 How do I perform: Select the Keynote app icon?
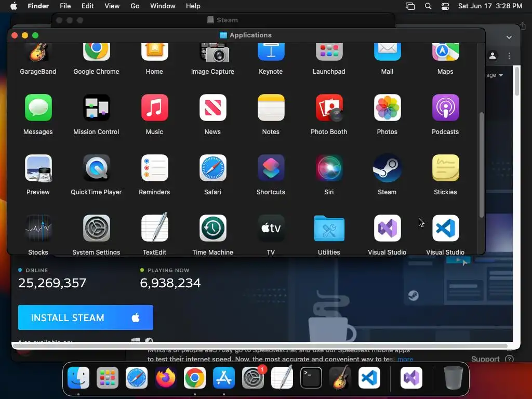[271, 52]
